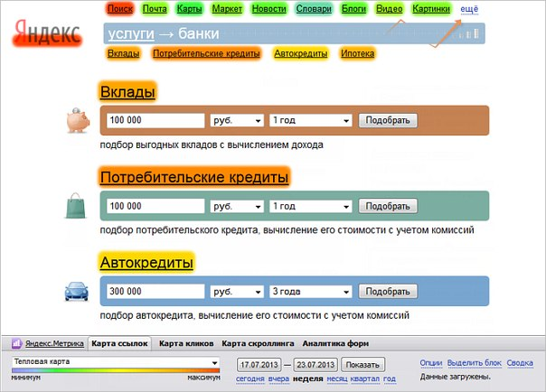The width and height of the screenshot is (546, 392).
Task: Click the услуги breadcrumb link
Action: tap(131, 33)
